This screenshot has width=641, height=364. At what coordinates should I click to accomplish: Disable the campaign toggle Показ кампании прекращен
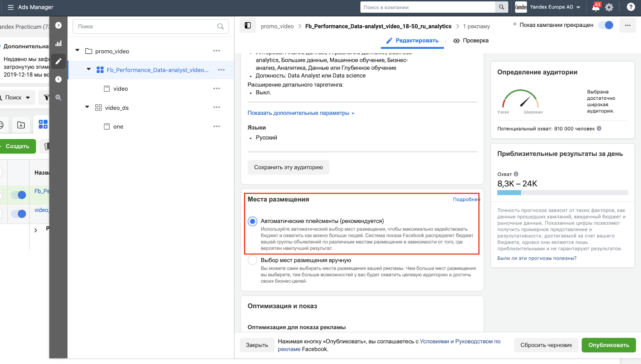tap(605, 25)
